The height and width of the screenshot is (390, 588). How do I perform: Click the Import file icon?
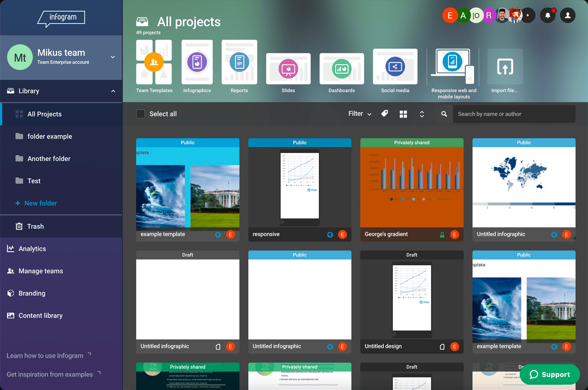(505, 67)
